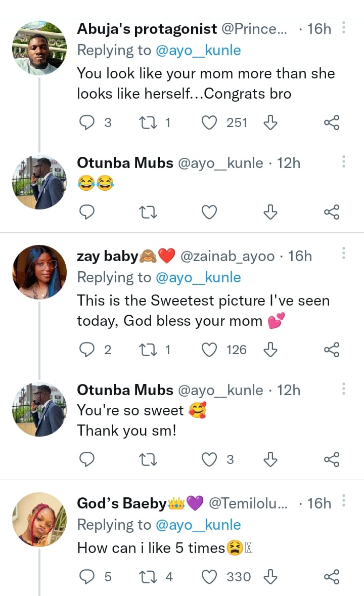
Task: Like Otunba Mubs' laughing emoji reply
Action: tap(209, 213)
